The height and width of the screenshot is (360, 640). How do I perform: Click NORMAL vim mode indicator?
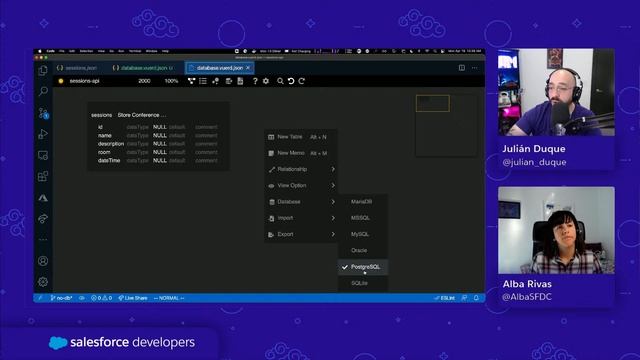click(169, 298)
